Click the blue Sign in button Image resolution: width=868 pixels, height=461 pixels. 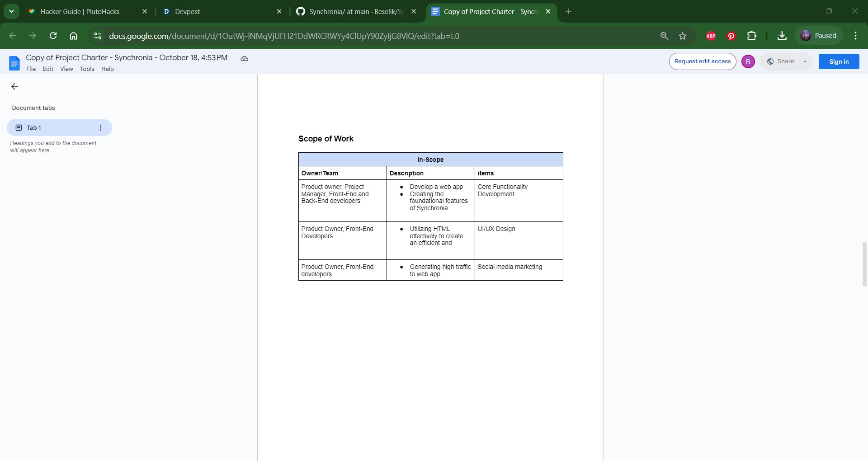tap(839, 61)
